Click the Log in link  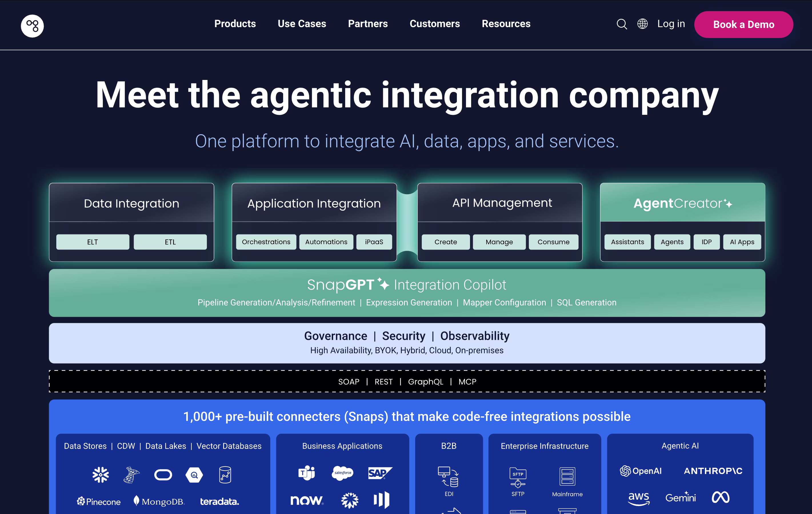671,24
